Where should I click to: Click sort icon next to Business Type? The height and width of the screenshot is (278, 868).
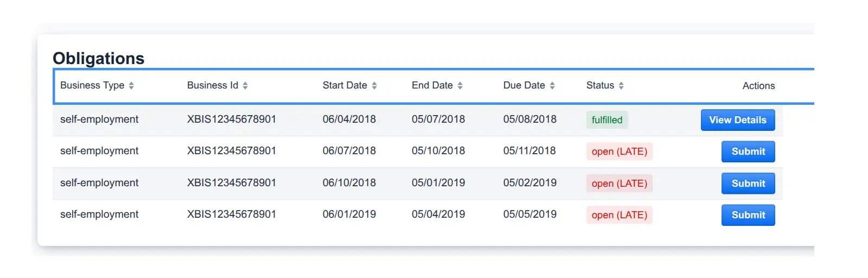[x=131, y=86]
